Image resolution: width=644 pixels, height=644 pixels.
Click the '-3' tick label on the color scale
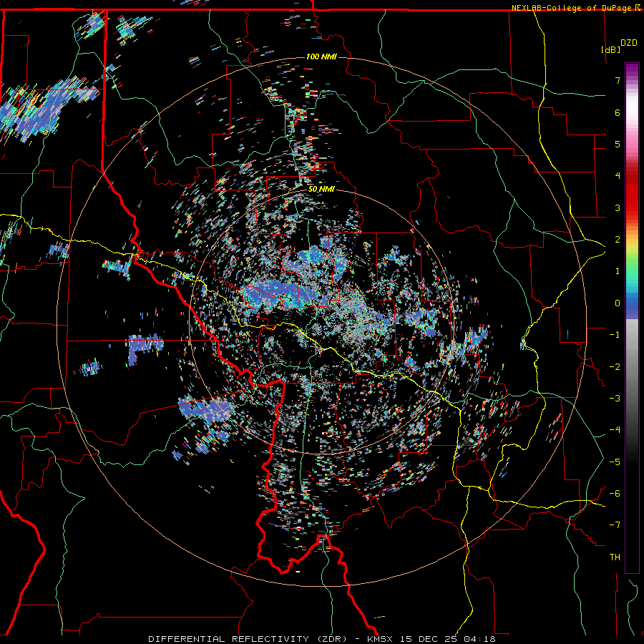615,399
